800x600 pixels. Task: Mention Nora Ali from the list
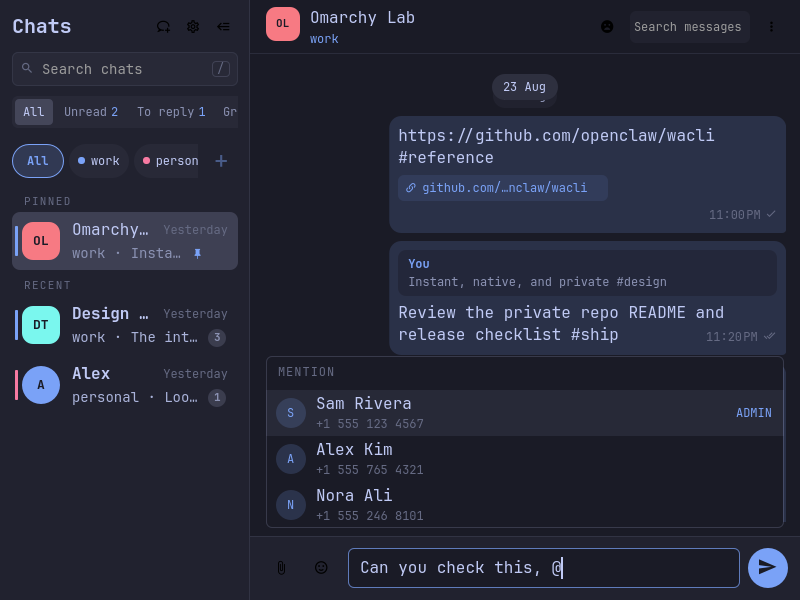[x=525, y=505]
